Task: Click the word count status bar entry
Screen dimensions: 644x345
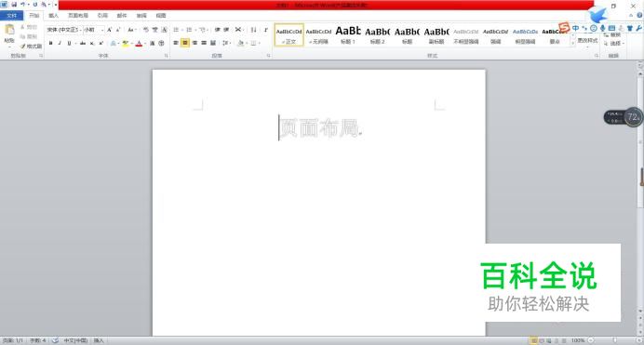Action: 38,340
